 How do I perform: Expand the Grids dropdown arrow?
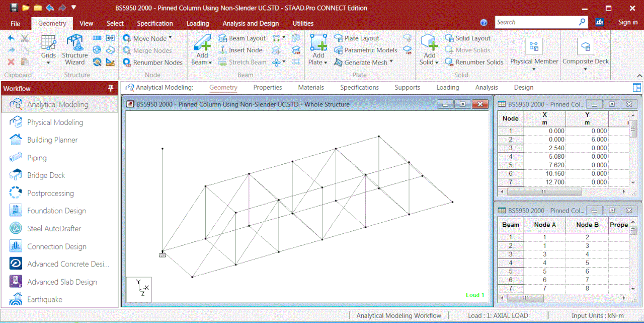coord(48,63)
